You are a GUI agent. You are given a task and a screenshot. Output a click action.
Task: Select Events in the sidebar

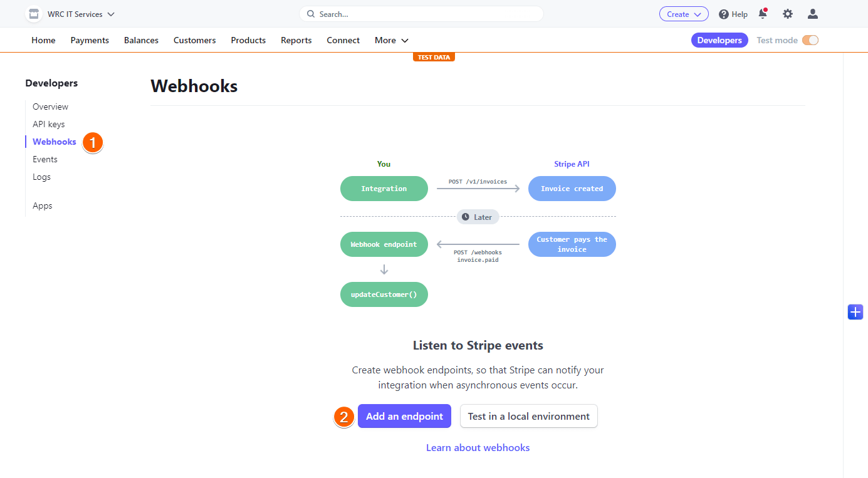[45, 159]
